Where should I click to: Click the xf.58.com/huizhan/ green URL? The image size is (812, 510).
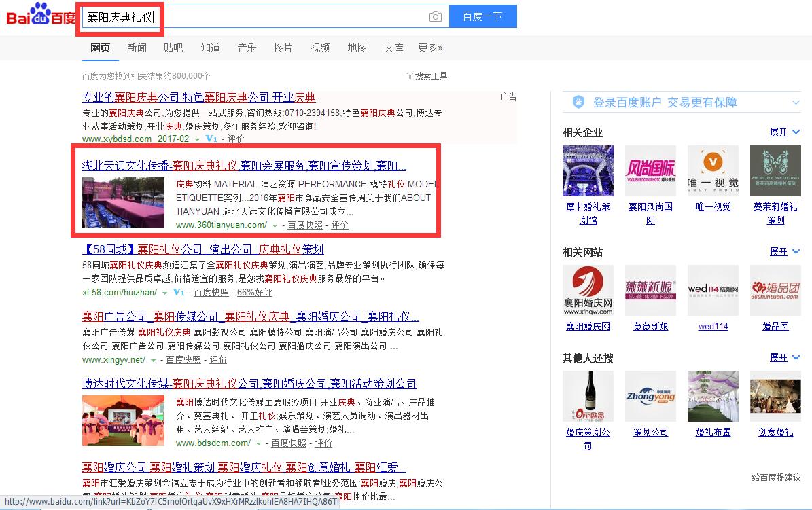pyautogui.click(x=120, y=293)
